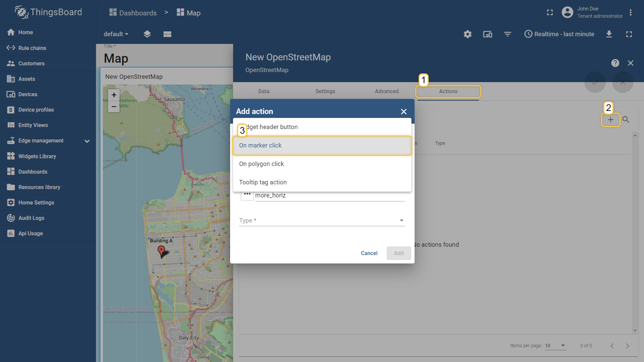Open Audit Logs
This screenshot has height=362, width=644.
(48, 218)
